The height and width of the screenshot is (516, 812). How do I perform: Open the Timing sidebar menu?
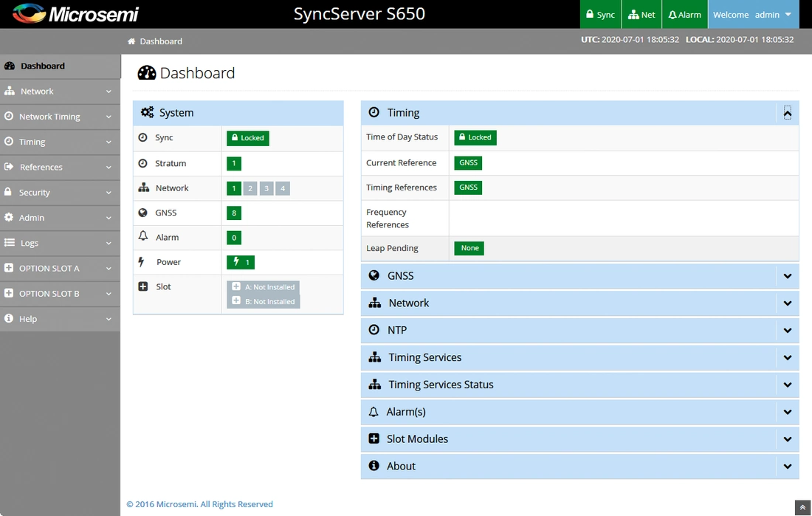[x=60, y=142]
